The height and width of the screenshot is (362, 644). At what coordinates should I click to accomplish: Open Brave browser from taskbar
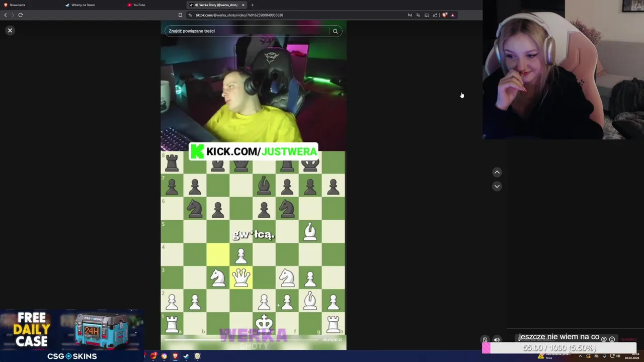(175, 356)
